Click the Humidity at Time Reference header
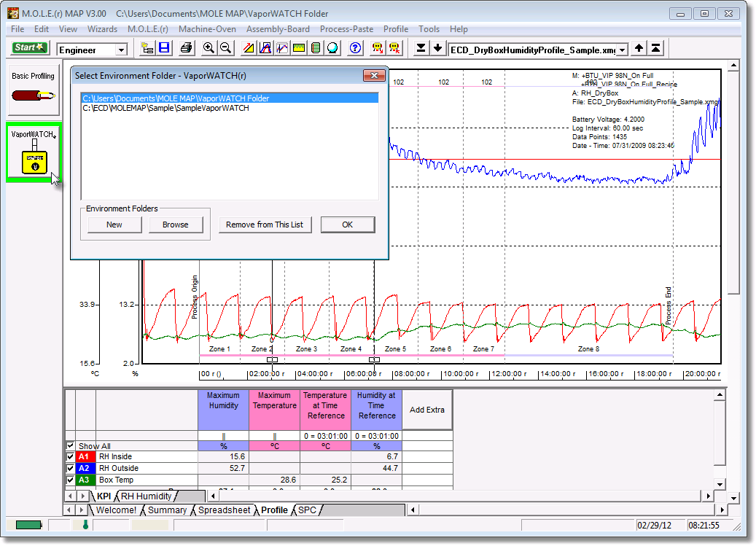The width and height of the screenshot is (756, 546). (x=377, y=410)
